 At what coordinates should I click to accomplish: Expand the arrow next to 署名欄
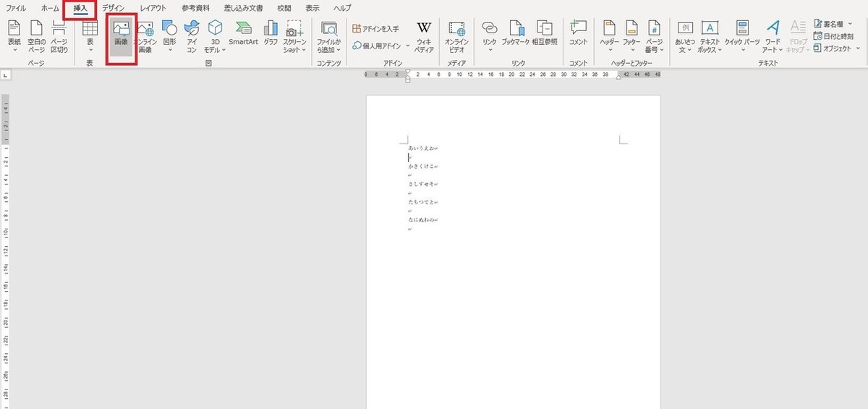click(849, 24)
